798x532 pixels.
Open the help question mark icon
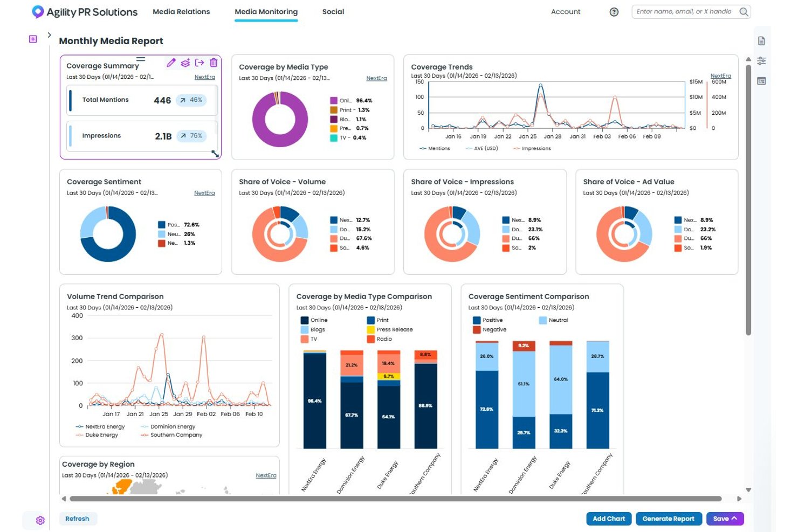[614, 12]
